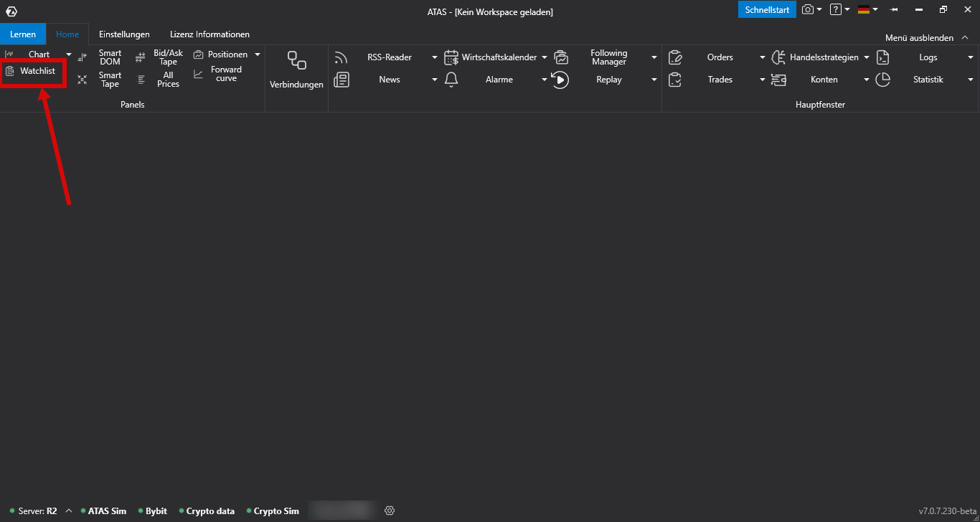Image resolution: width=980 pixels, height=522 pixels.
Task: Expand the Handelsstrategien dropdown arrow
Action: [x=867, y=57]
